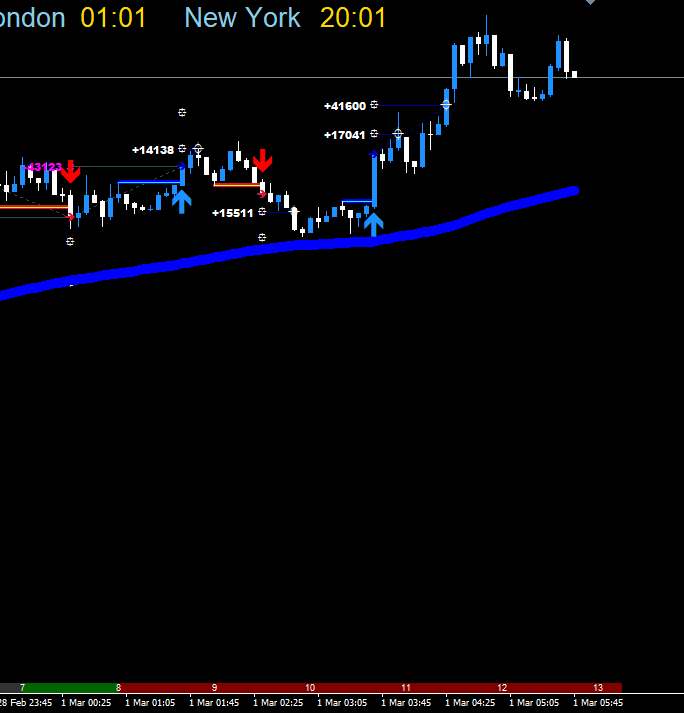684x713 pixels.
Task: Select the +15511 profit label
Action: point(232,213)
